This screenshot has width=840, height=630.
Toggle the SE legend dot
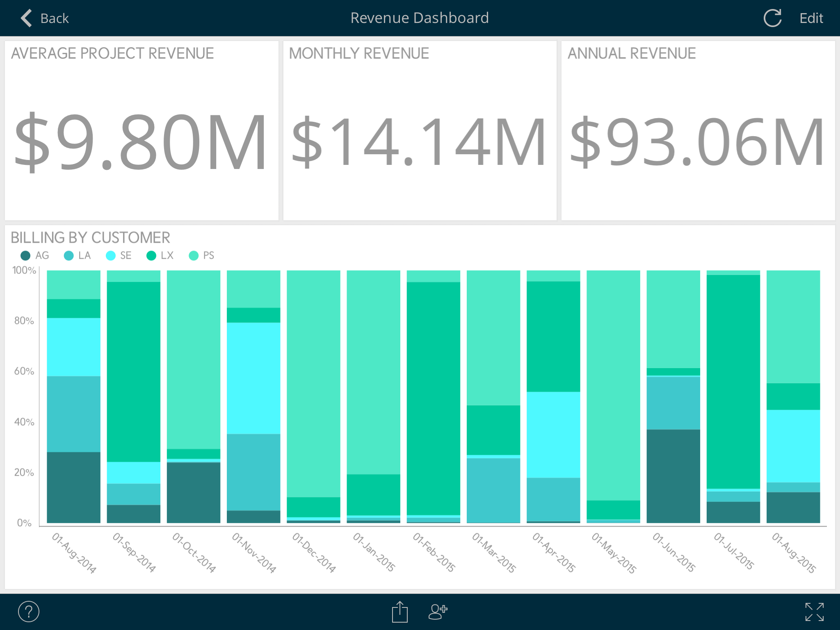coord(111,256)
